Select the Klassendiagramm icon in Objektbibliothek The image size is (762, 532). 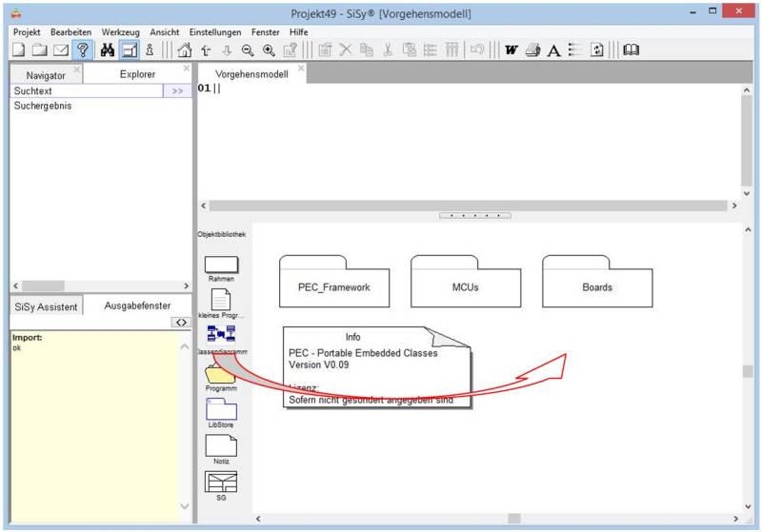[x=221, y=334]
